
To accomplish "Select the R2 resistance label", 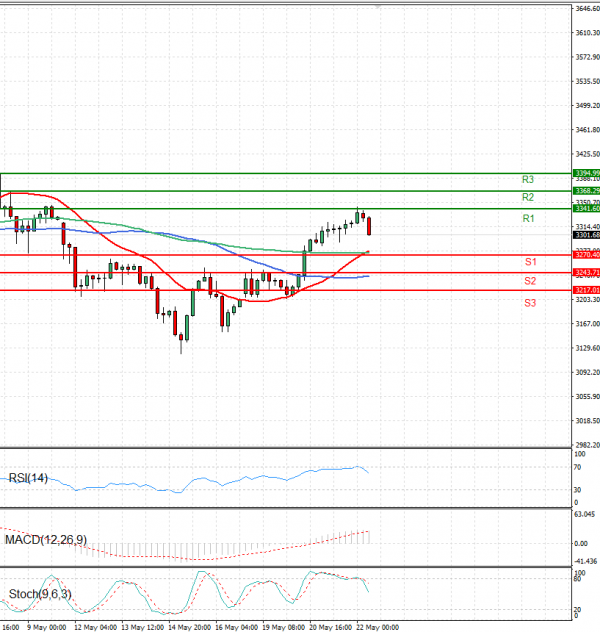I will click(528, 197).
